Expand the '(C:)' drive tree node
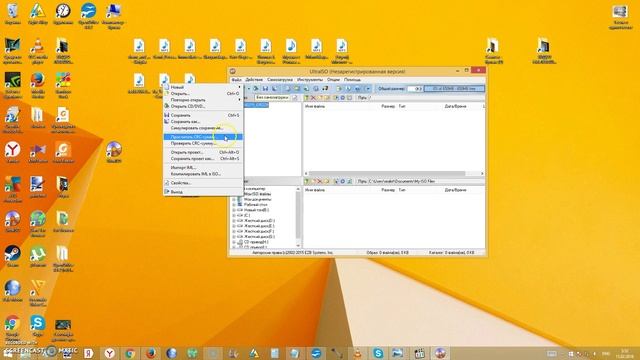Screen dimensions: 640x360 click(234, 216)
